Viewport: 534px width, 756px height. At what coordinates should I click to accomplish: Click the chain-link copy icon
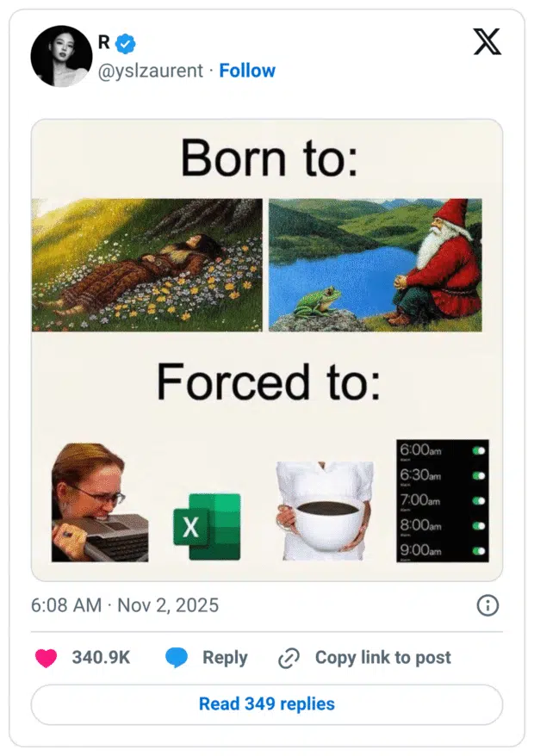tap(287, 658)
